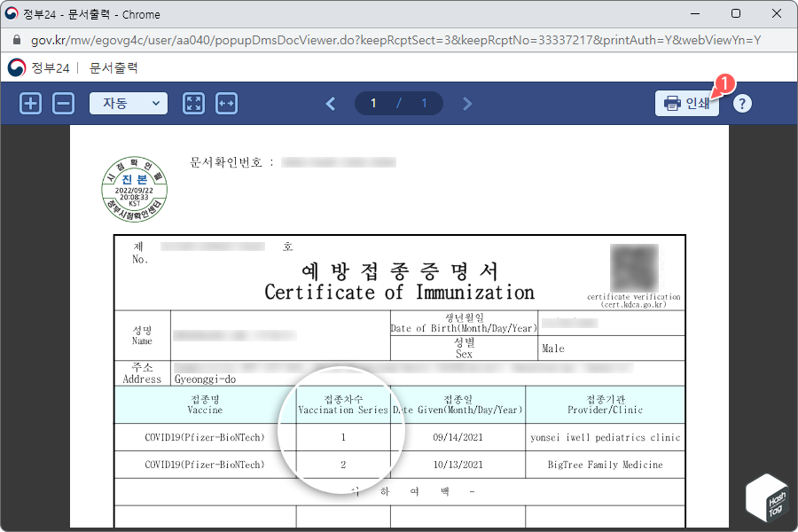798x532 pixels.
Task: Go to the next page arrow
Action: [467, 103]
